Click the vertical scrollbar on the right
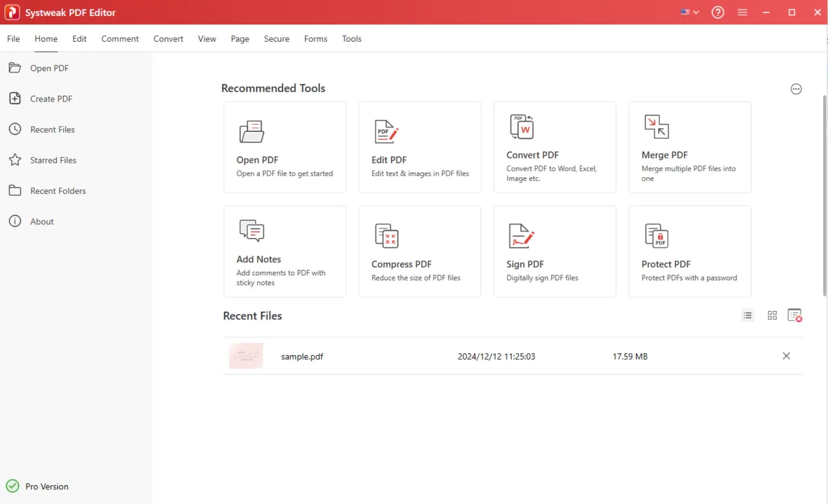This screenshot has width=828, height=504. pos(825,196)
